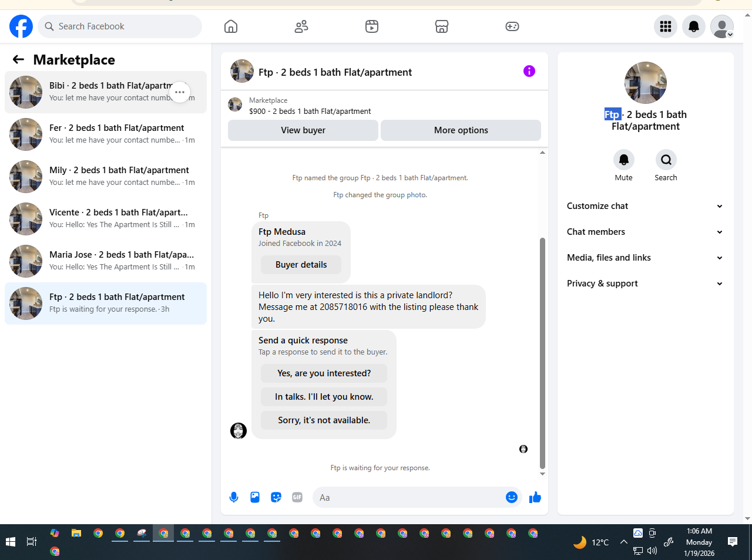This screenshot has height=560, width=752.
Task: Click the large group photo in right panel
Action: tap(646, 83)
